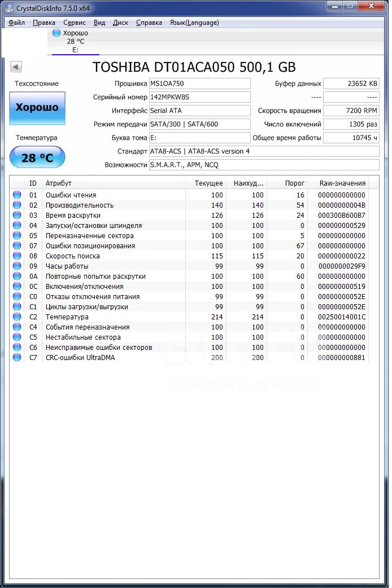This screenshot has height=588, width=392.
Task: Click the Прошивка firmware value field
Action: (x=199, y=84)
